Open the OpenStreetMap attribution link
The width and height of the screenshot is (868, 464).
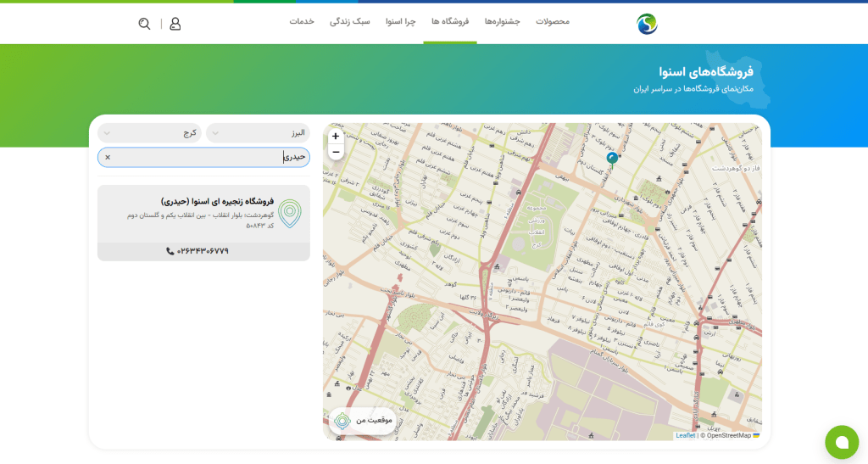pos(728,436)
